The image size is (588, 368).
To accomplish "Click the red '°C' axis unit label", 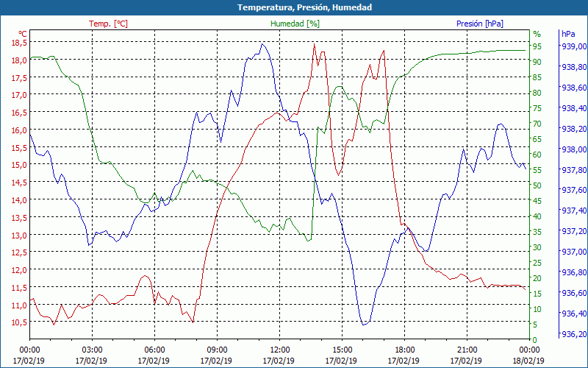I will 23,34.
